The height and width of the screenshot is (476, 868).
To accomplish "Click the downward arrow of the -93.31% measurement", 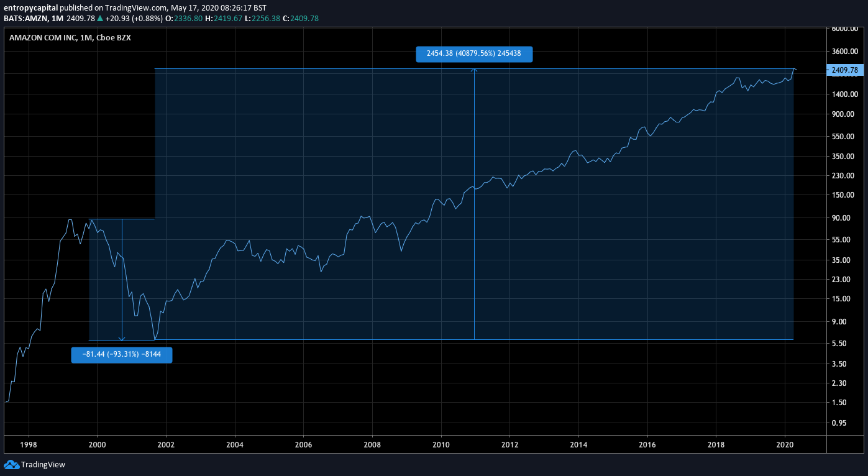I will click(122, 337).
